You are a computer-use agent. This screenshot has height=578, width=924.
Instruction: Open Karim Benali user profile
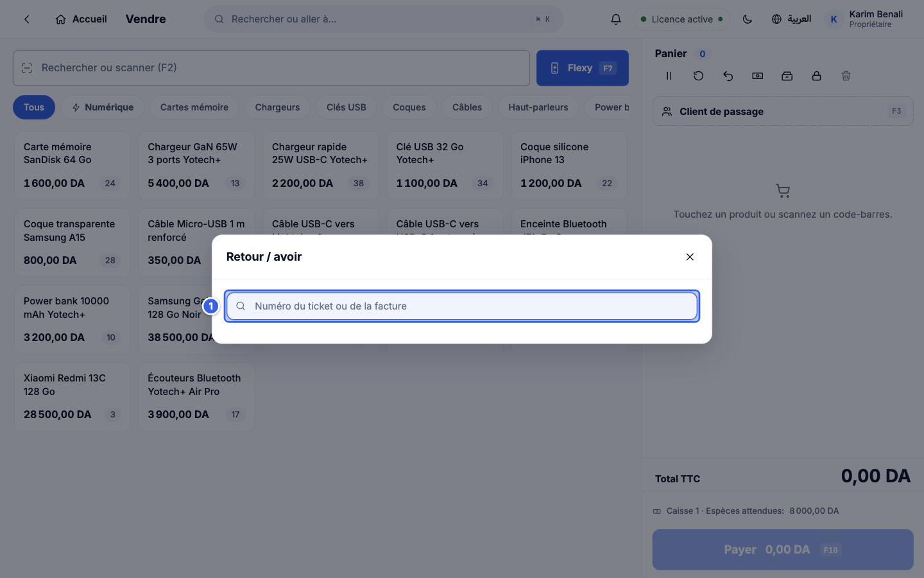(x=865, y=19)
